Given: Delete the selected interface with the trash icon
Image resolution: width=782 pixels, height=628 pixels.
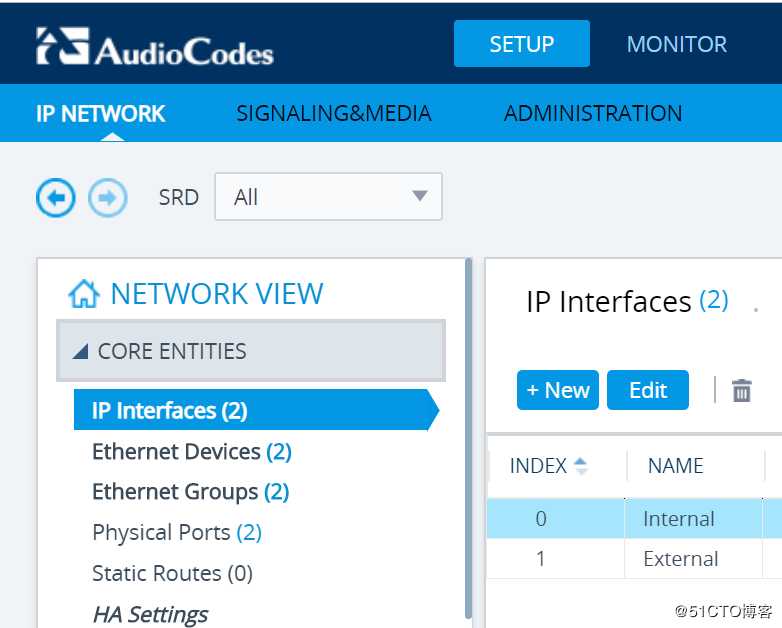Looking at the screenshot, I should (742, 390).
